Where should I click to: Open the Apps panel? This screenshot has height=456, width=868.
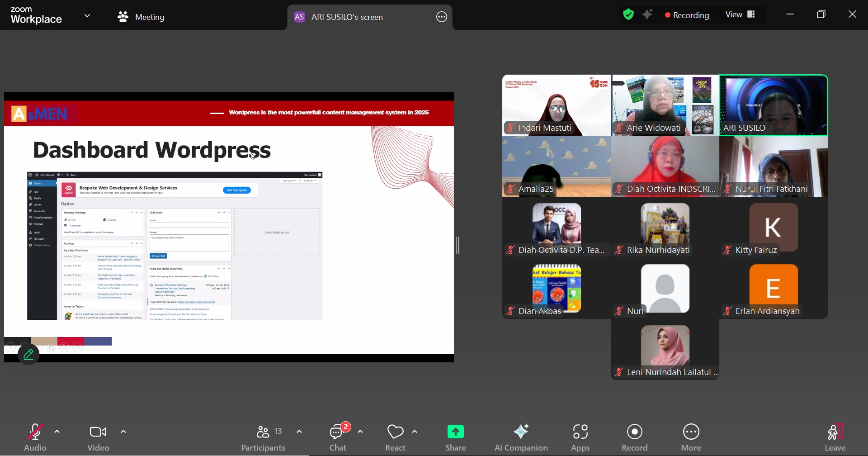[x=580, y=437]
